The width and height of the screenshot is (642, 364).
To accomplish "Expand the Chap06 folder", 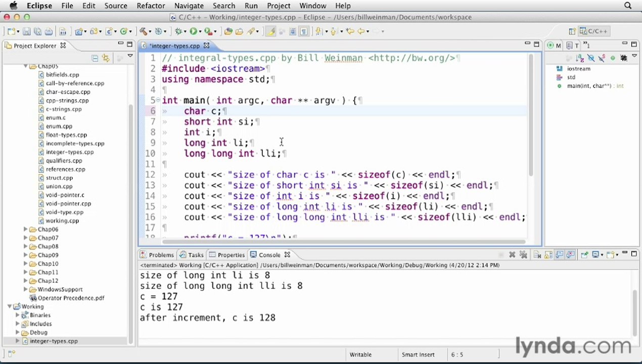I will point(26,230).
